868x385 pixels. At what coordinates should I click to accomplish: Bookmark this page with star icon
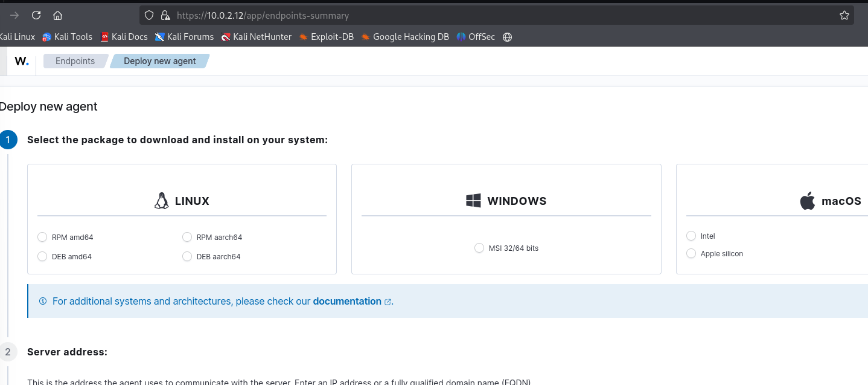[x=844, y=16]
